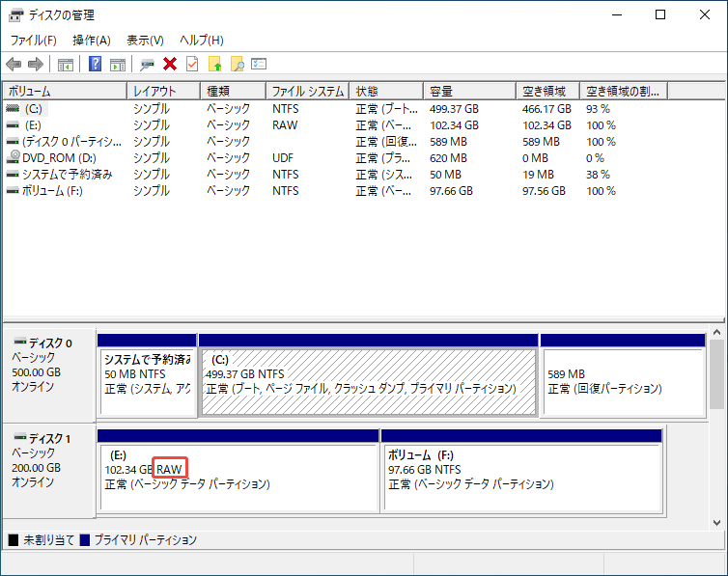Select the (C:) volume row name
728x576 pixels.
click(x=34, y=108)
